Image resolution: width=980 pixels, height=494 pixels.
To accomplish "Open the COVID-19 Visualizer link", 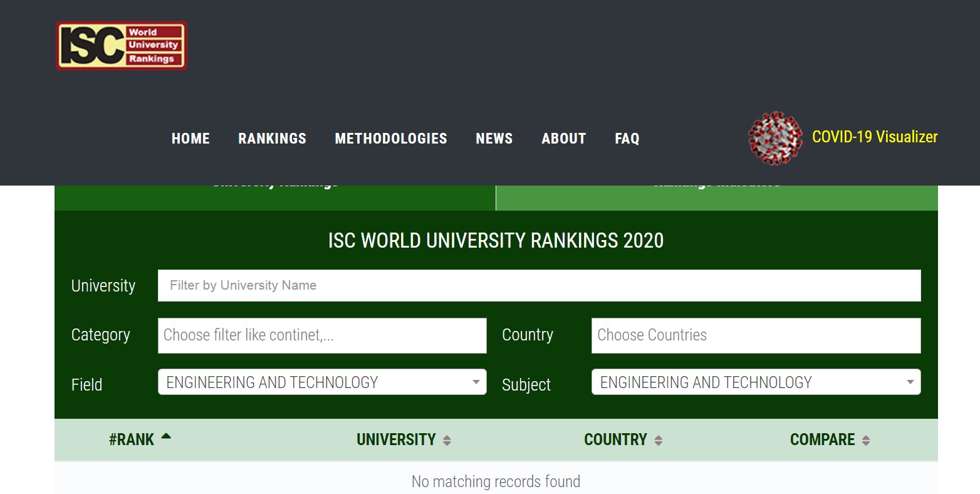I will 875,137.
